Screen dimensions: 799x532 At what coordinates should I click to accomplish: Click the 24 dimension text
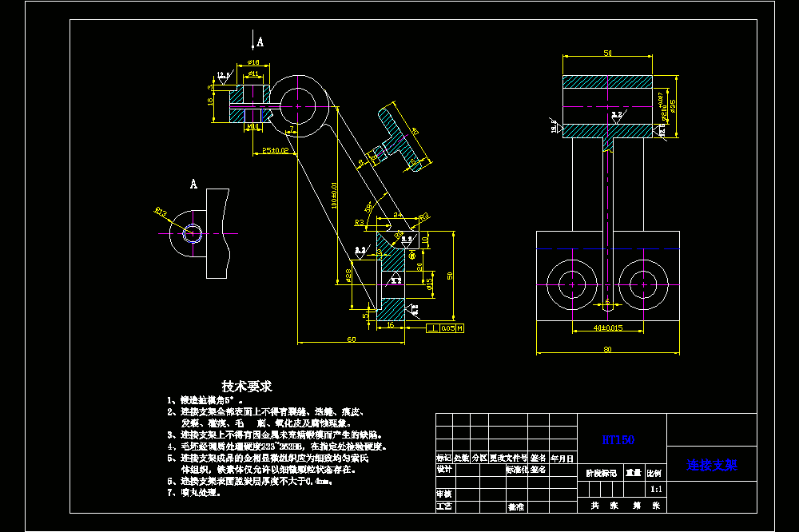397,215
